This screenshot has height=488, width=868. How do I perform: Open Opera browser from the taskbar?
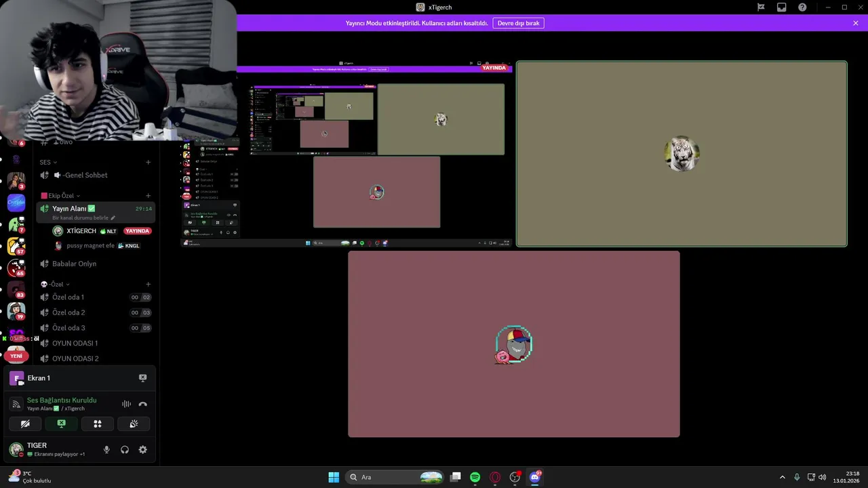point(495,477)
